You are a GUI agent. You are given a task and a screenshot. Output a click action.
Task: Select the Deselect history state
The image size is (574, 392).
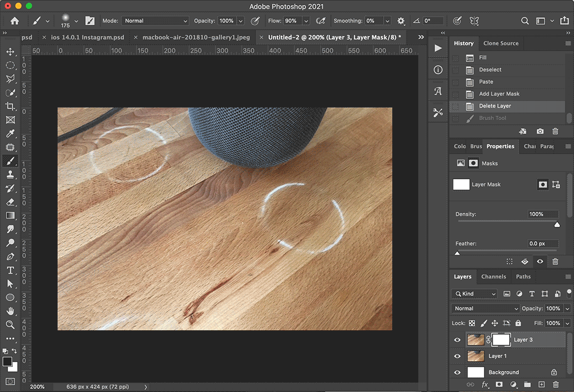[507, 70]
